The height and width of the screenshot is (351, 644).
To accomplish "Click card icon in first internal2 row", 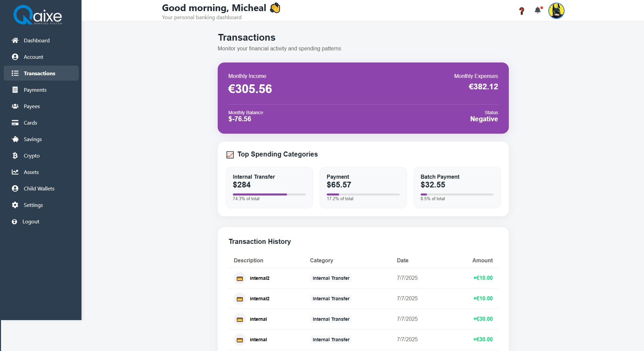I will 240,278.
